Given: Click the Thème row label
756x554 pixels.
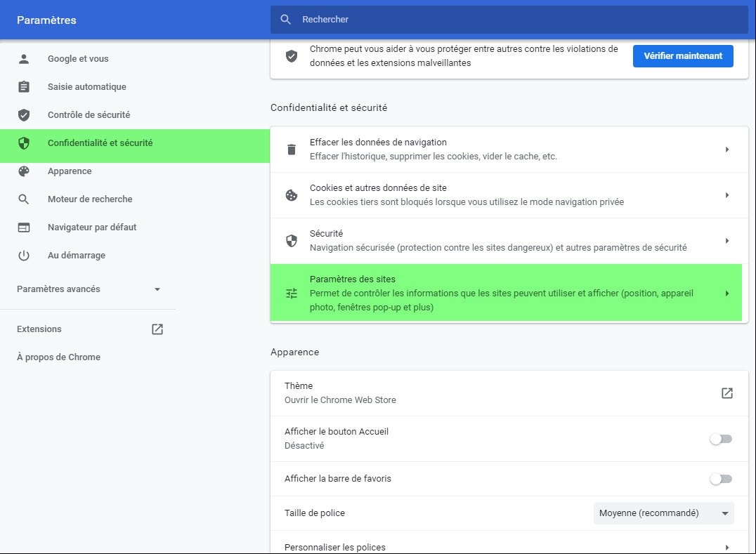Looking at the screenshot, I should click(299, 386).
